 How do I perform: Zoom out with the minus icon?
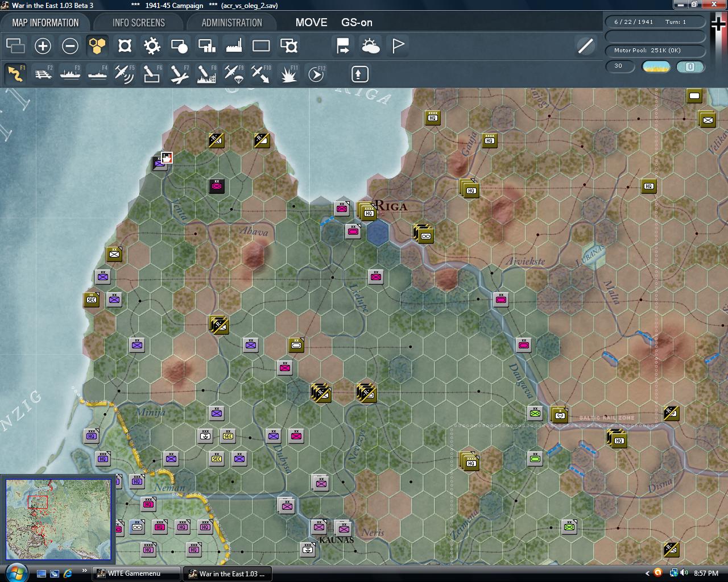(70, 46)
